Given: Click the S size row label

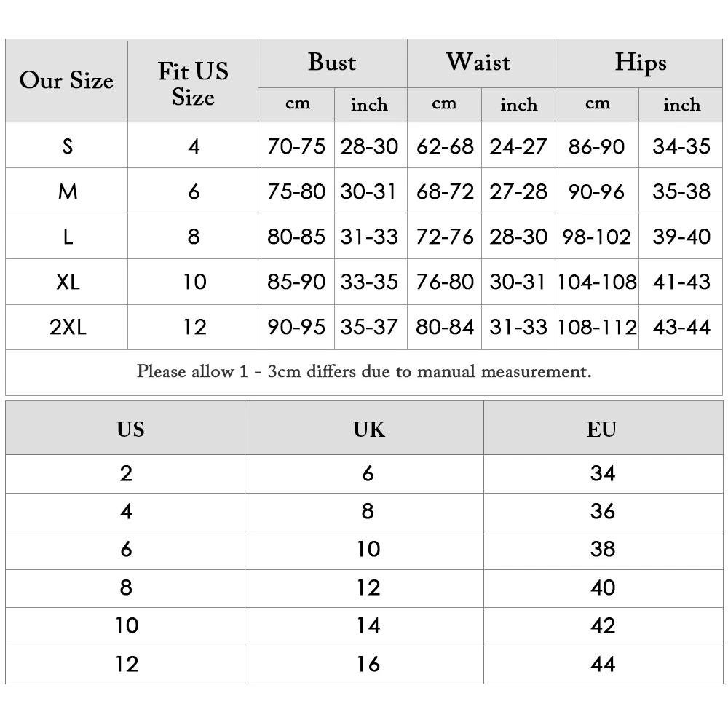Looking at the screenshot, I should pos(68,146).
